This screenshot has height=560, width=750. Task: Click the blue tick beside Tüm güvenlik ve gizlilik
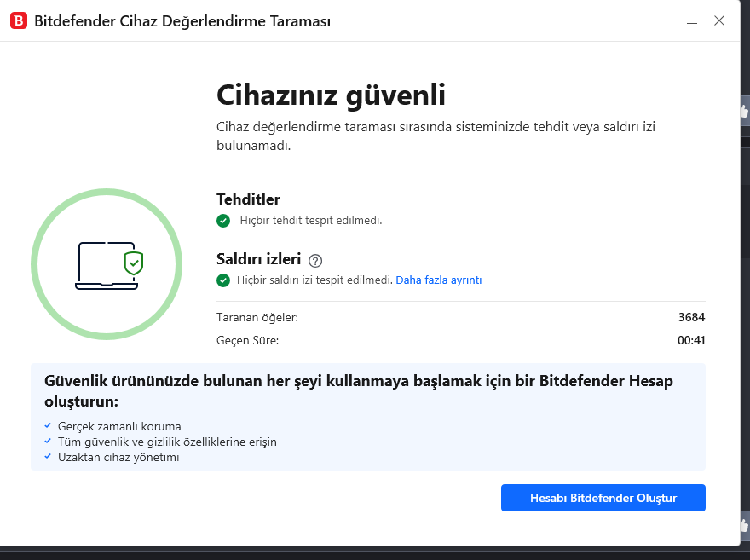[48, 441]
